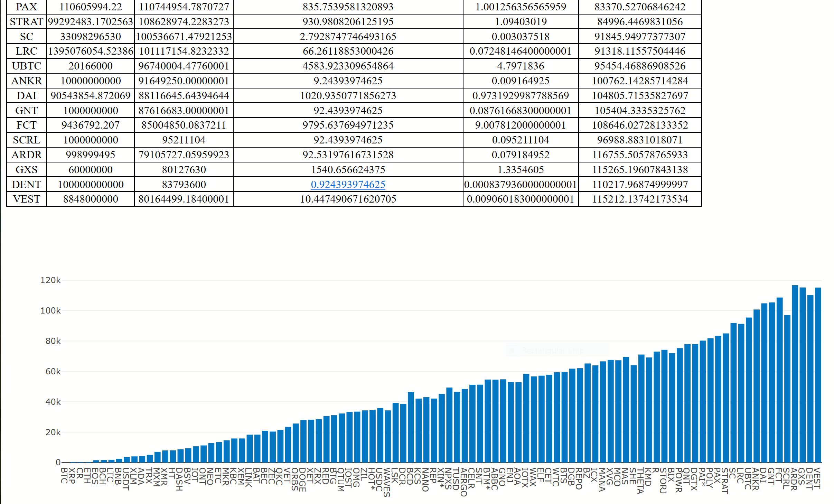The image size is (834, 504).
Task: Click 1395076054.52386 in the LRC row
Action: coord(91,51)
